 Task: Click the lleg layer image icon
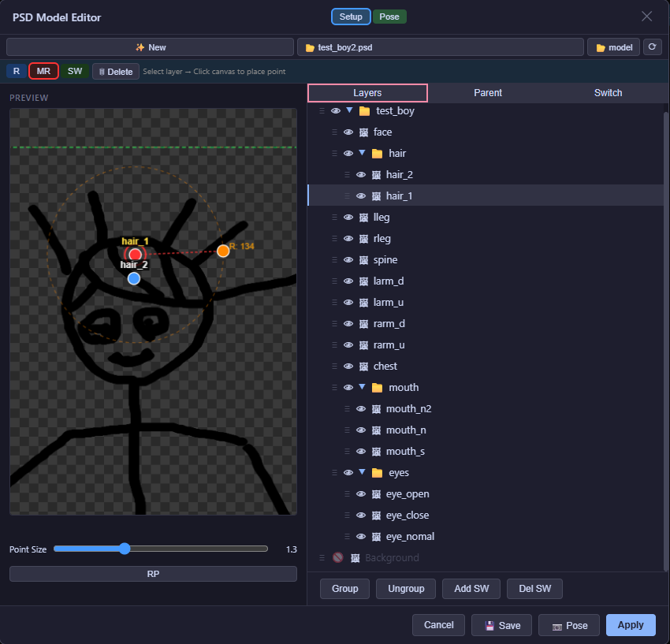click(x=363, y=218)
